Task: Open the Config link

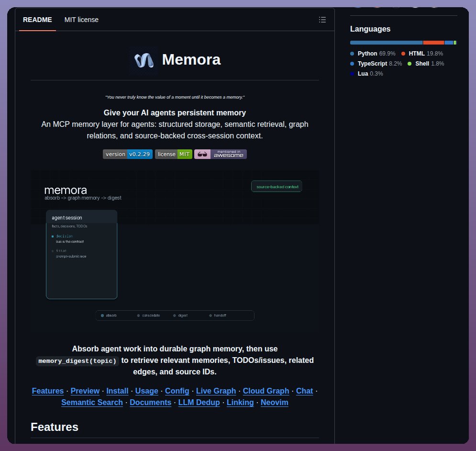Action: (x=177, y=391)
